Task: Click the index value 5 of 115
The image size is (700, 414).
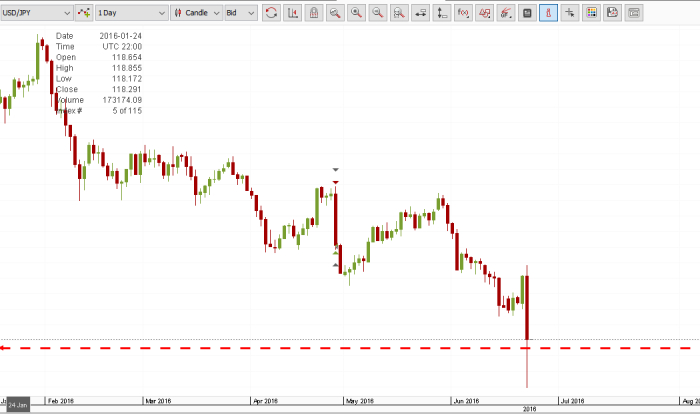Action: pos(127,111)
